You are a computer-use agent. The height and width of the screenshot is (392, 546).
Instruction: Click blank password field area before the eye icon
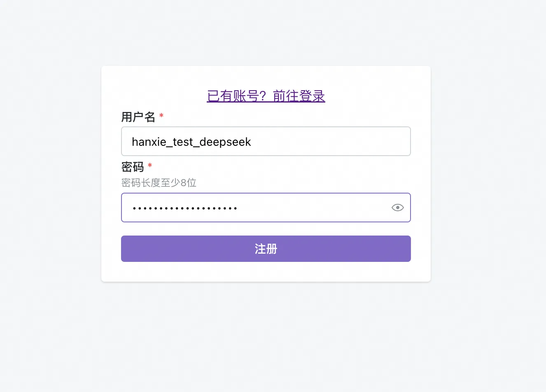[x=313, y=208]
